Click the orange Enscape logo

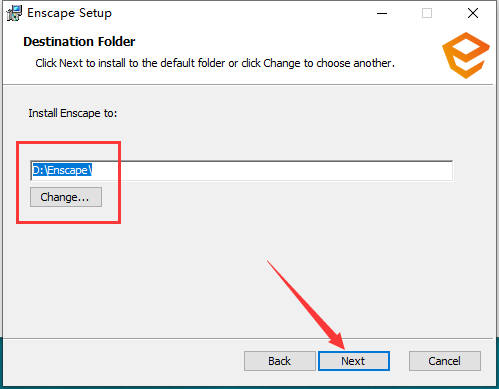pyautogui.click(x=466, y=55)
